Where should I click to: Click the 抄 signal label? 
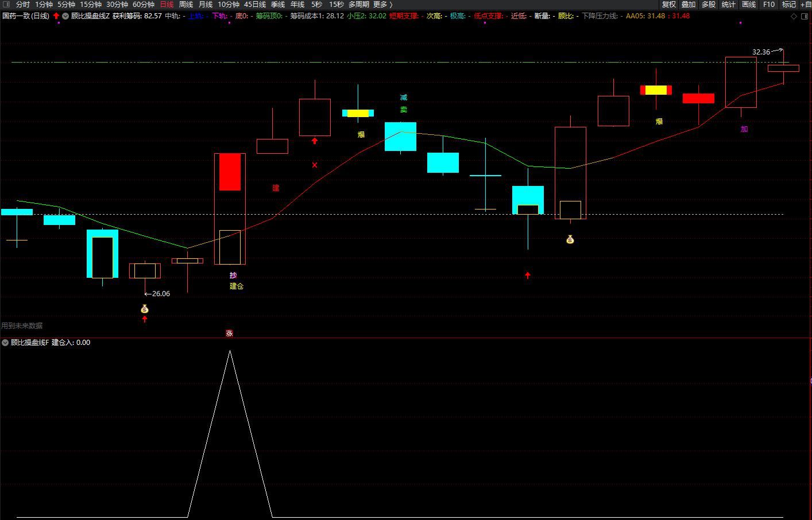[x=233, y=275]
